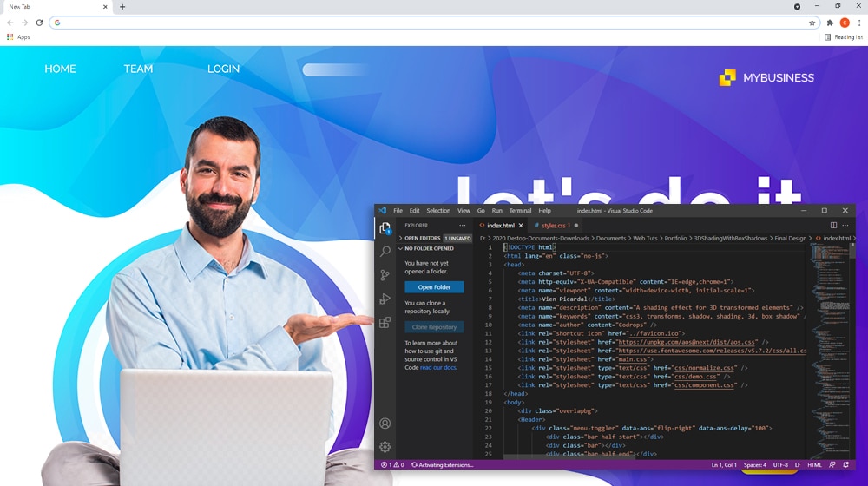Open the Help menu in VS Code
The width and height of the screenshot is (868, 486).
(x=545, y=210)
